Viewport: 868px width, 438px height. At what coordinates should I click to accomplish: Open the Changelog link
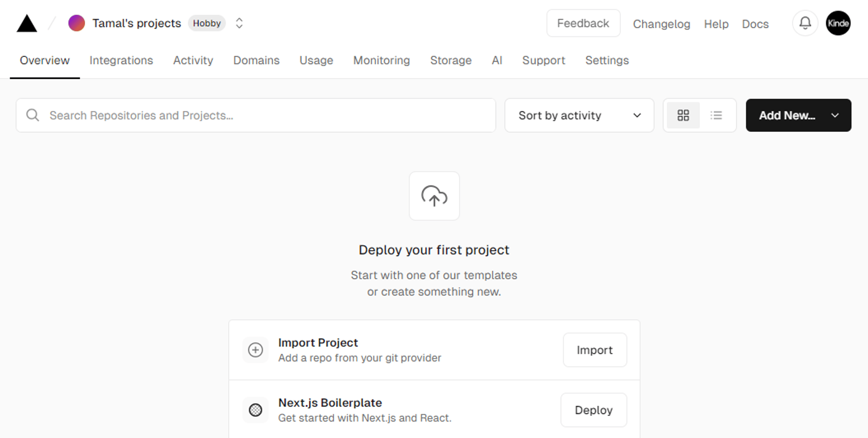[661, 24]
